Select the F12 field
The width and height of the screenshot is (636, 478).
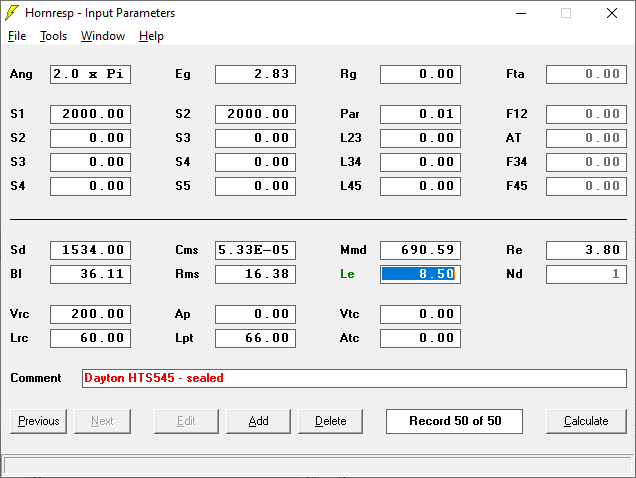(586, 114)
